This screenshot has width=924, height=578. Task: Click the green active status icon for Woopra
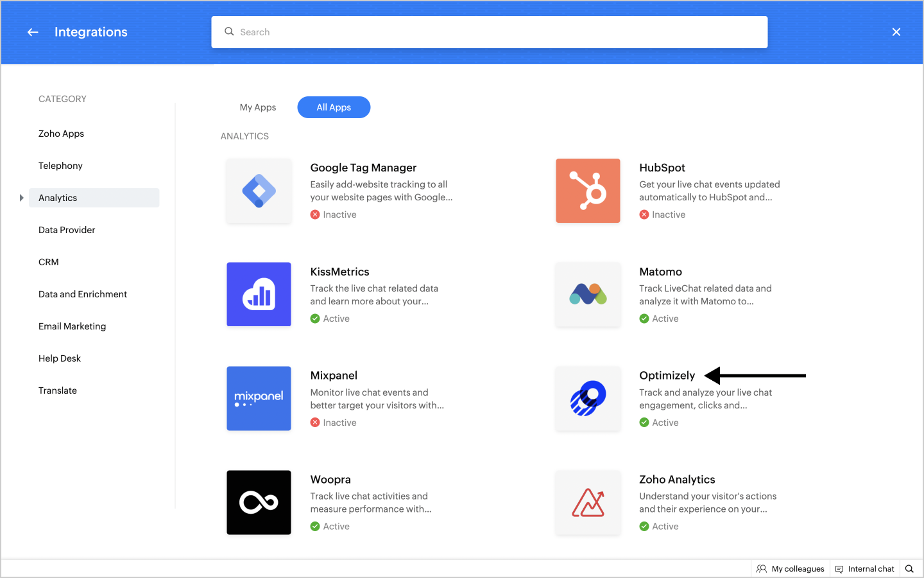pyautogui.click(x=315, y=527)
